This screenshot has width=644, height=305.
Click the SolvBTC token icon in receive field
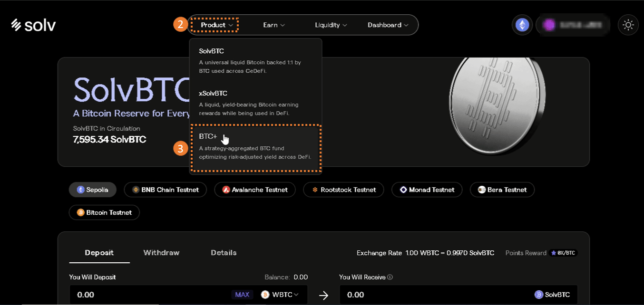pyautogui.click(x=538, y=295)
